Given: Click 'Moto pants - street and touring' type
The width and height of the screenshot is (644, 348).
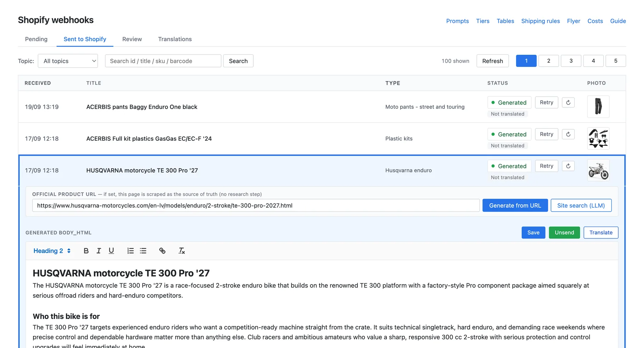Looking at the screenshot, I should tap(425, 107).
